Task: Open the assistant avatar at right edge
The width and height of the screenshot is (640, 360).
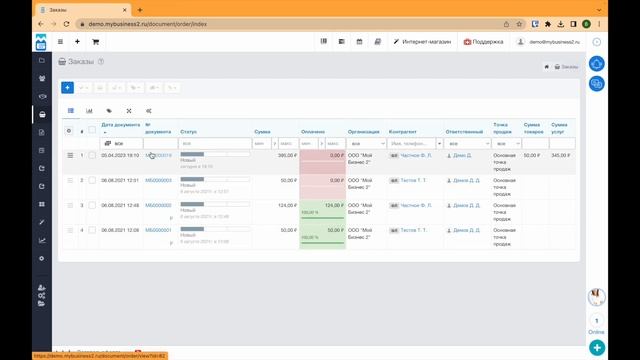Action: click(596, 297)
